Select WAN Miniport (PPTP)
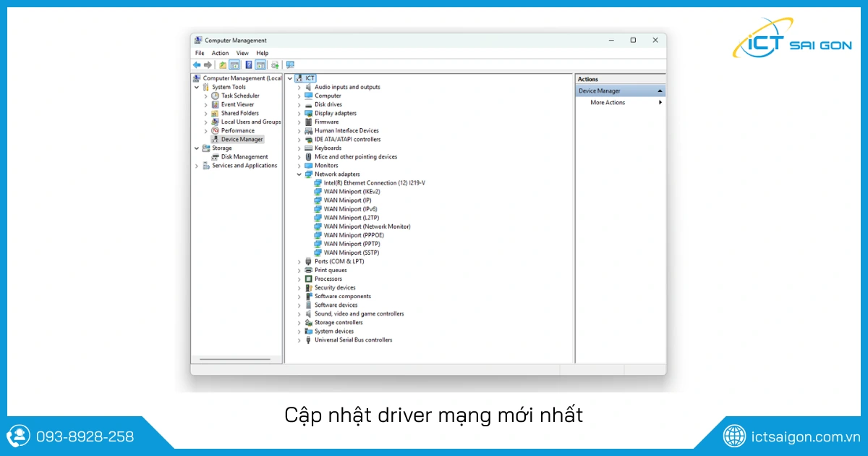The image size is (868, 456). (x=352, y=244)
